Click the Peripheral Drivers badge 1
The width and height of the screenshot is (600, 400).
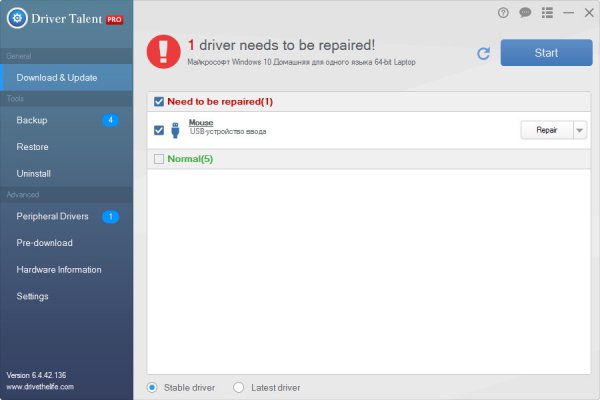pos(111,217)
